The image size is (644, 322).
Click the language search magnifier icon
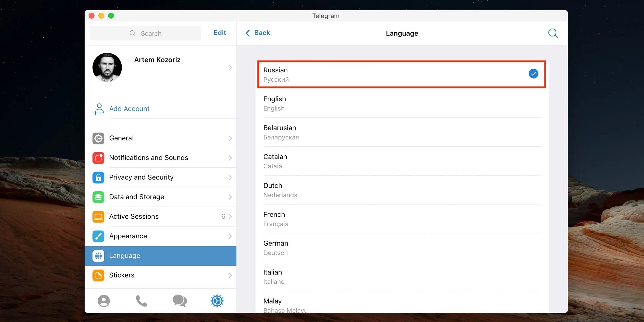pyautogui.click(x=553, y=33)
